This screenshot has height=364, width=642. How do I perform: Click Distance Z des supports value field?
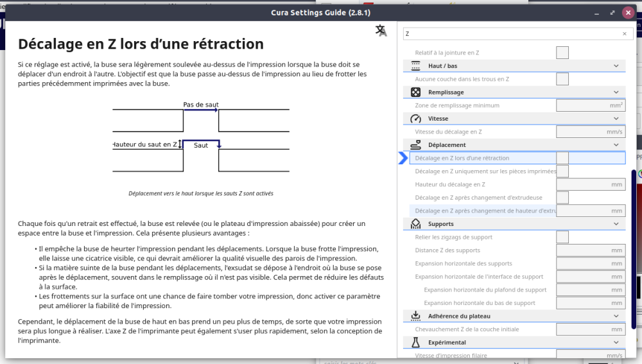591,250
